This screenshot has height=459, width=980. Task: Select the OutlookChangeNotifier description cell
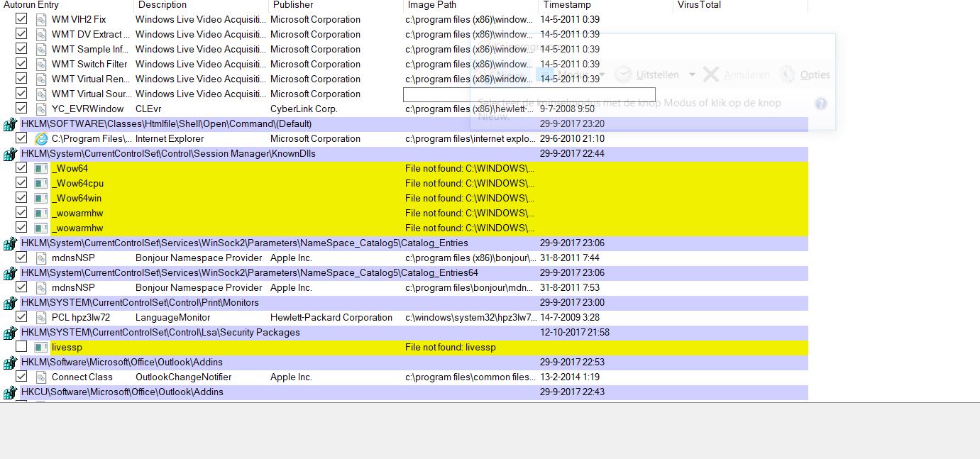(184, 377)
